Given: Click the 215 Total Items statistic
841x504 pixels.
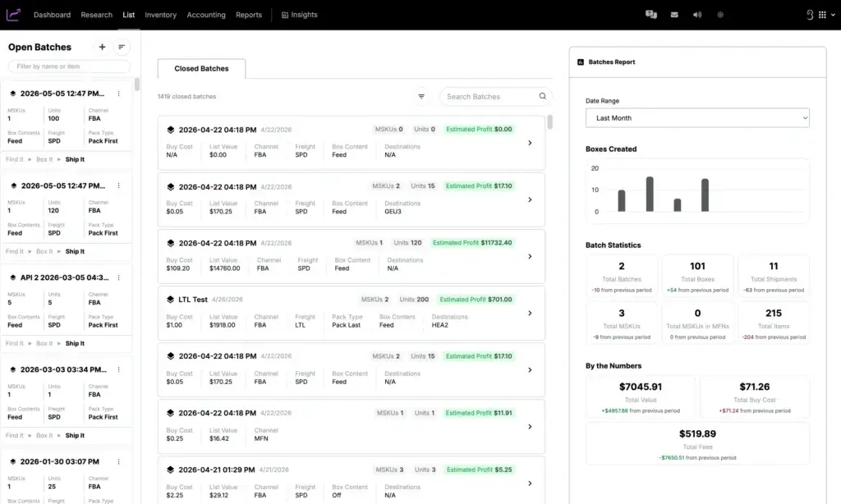Looking at the screenshot, I should [774, 323].
